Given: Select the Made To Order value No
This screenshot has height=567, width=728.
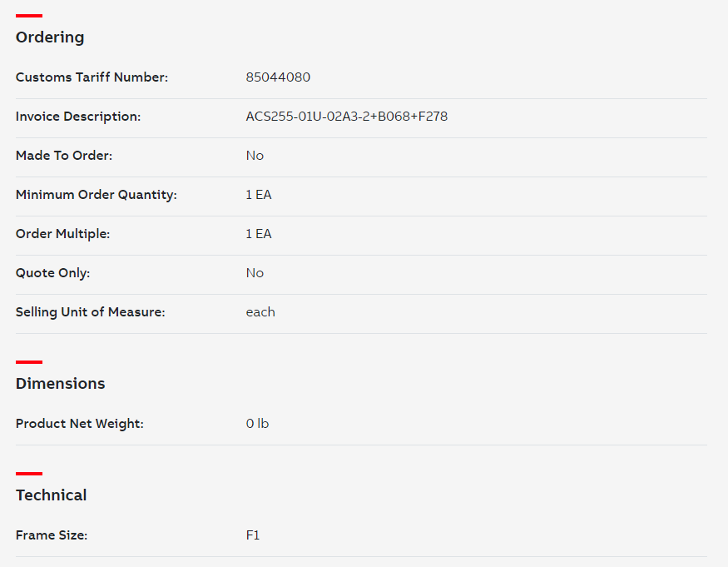Looking at the screenshot, I should coord(255,155).
